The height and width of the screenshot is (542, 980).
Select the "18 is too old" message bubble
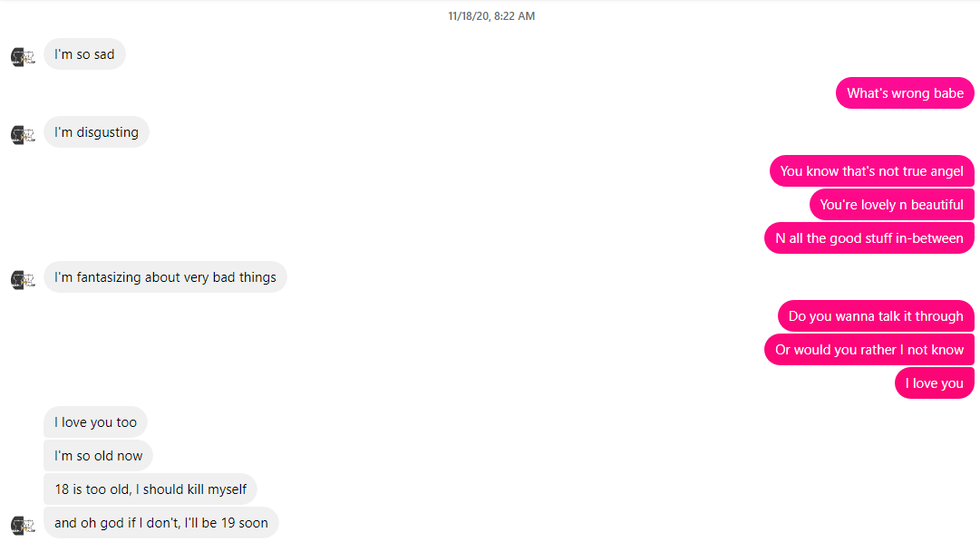click(x=150, y=489)
